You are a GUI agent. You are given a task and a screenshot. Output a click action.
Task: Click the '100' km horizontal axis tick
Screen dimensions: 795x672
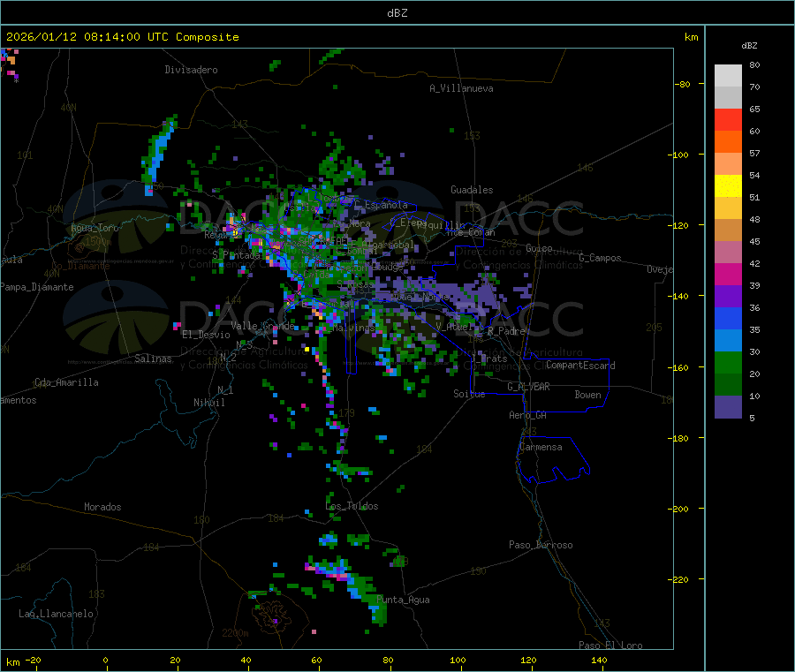point(458,661)
